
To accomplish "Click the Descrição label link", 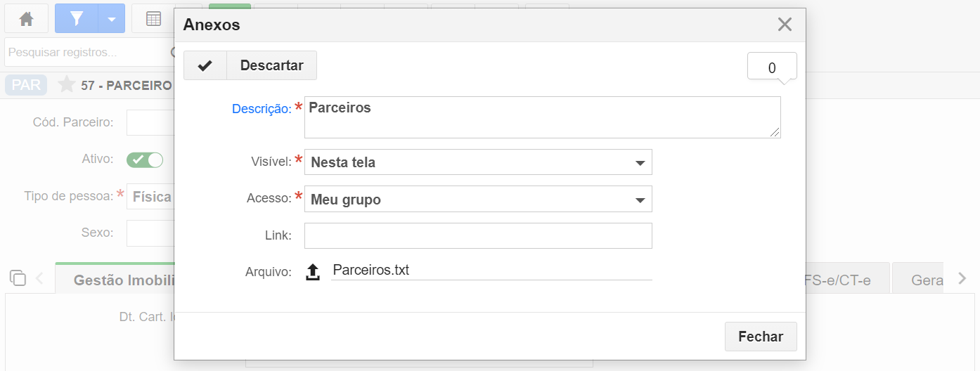I will 262,109.
